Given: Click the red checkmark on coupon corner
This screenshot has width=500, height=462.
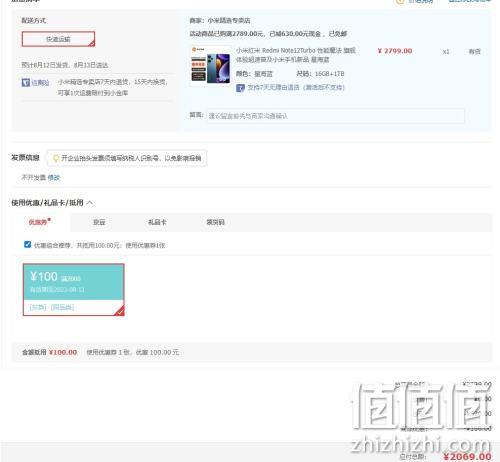Looking at the screenshot, I should pyautogui.click(x=120, y=311).
